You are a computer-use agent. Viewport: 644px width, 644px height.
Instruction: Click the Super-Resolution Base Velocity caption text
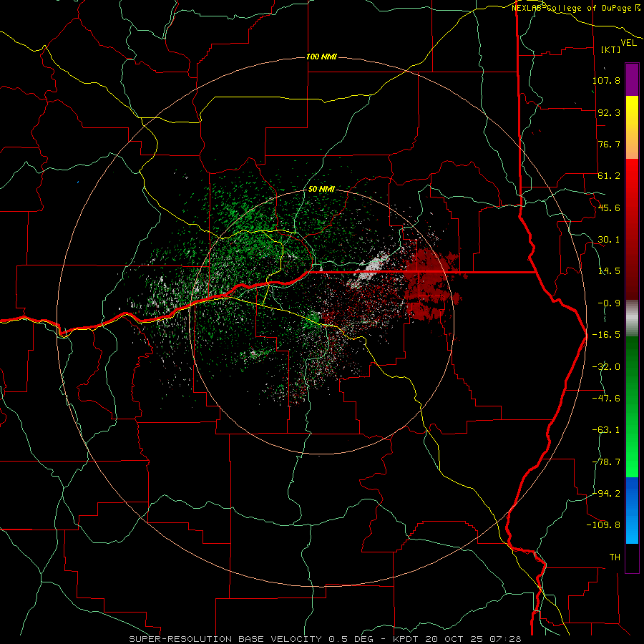[325, 639]
